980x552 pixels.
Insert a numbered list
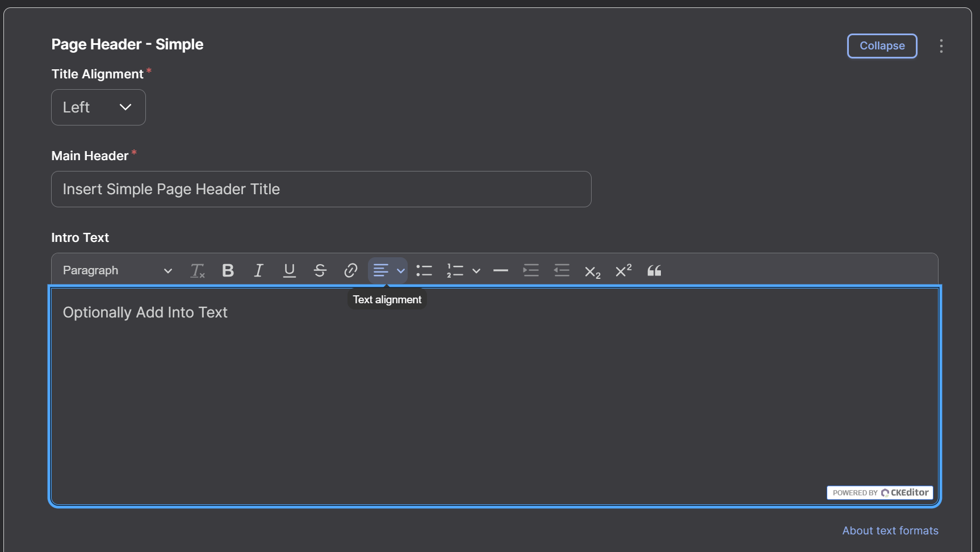tap(455, 271)
